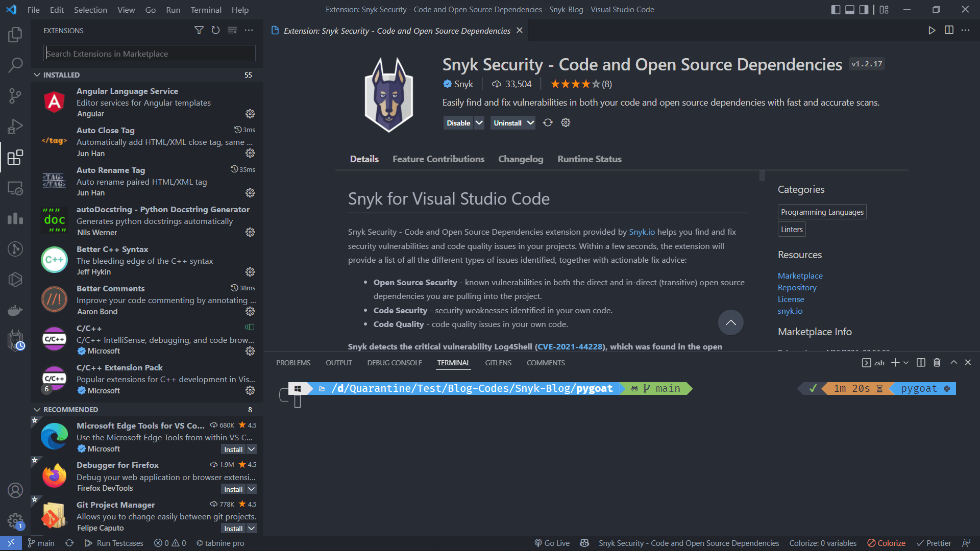
Task: Open the Snyk view in activity bar
Action: (x=15, y=340)
